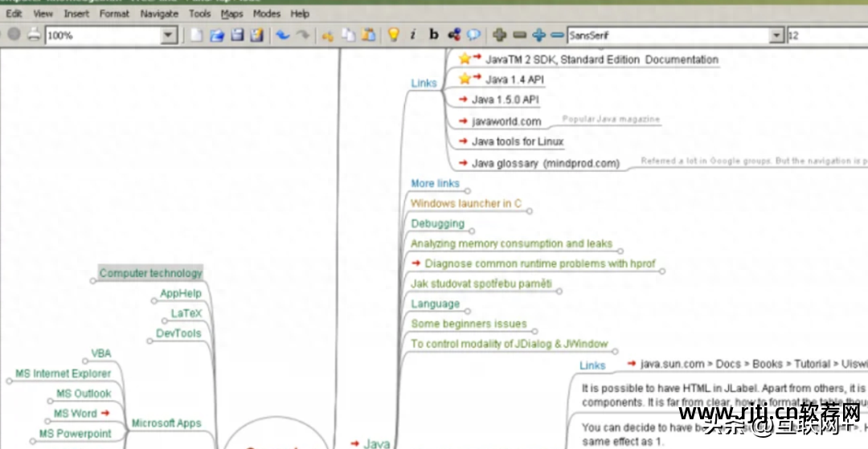Viewport: 868px width, 449px height.
Task: Paste from the clipboard icon
Action: [x=368, y=35]
